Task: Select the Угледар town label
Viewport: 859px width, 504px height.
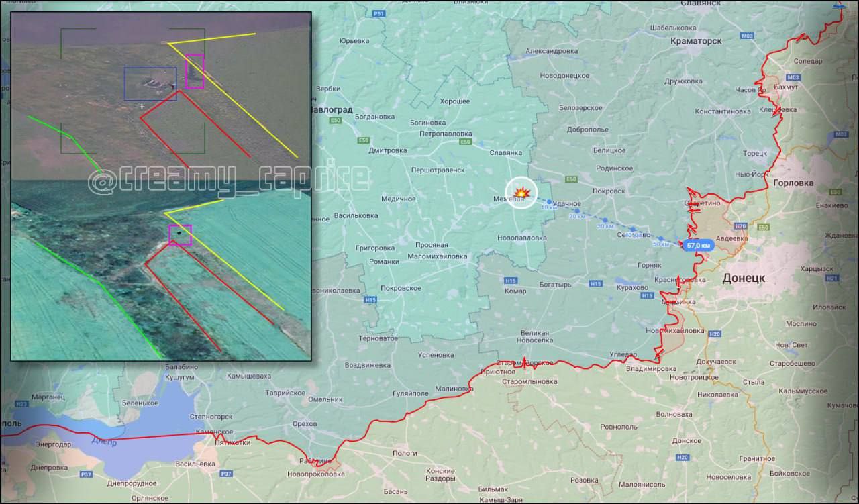Action: 623,354
